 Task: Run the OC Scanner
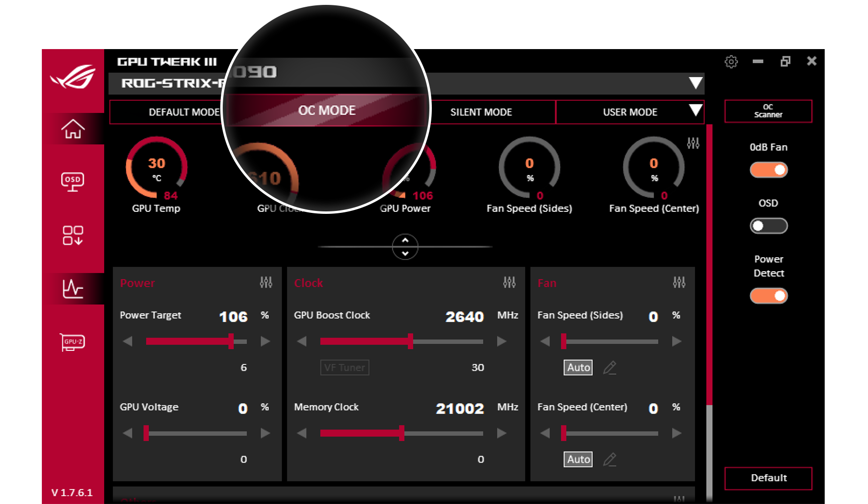pos(768,111)
